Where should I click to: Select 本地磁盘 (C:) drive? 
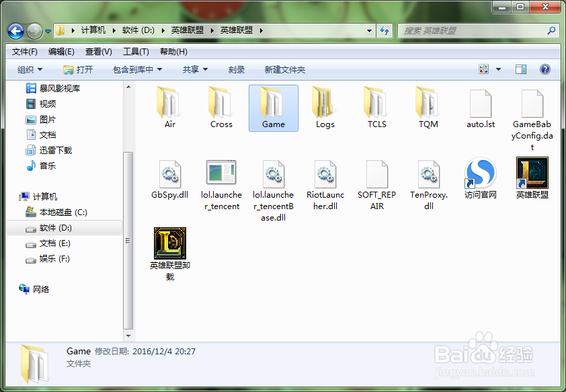(56, 212)
